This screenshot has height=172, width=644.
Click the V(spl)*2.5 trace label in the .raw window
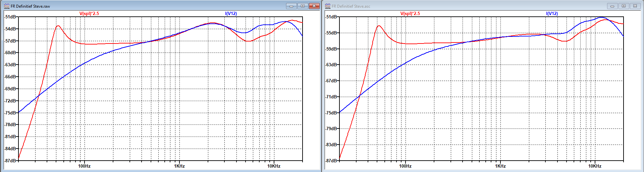click(x=89, y=14)
